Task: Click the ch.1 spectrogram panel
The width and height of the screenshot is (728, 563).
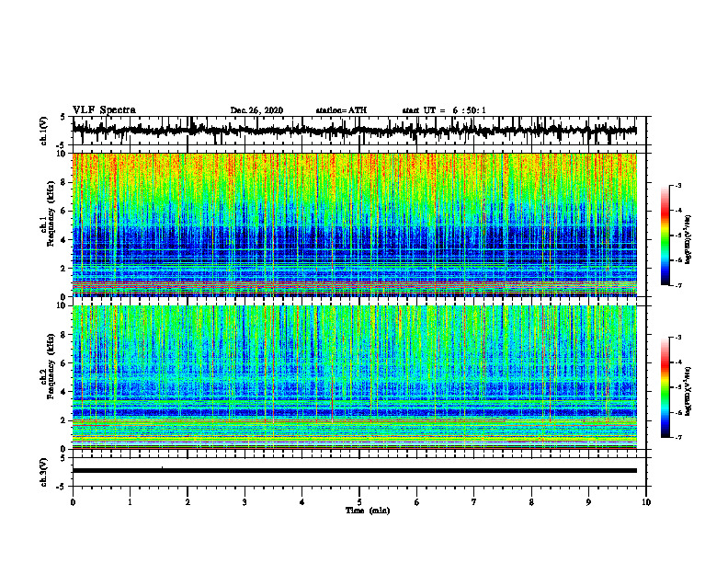Action: click(354, 224)
